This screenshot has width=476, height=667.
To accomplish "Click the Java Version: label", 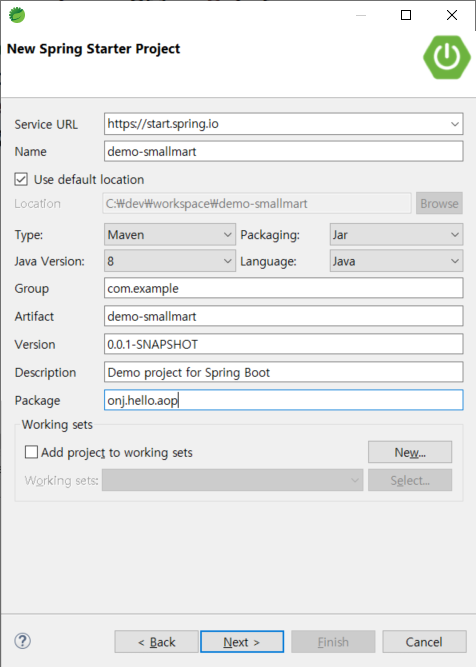I will (x=49, y=261).
